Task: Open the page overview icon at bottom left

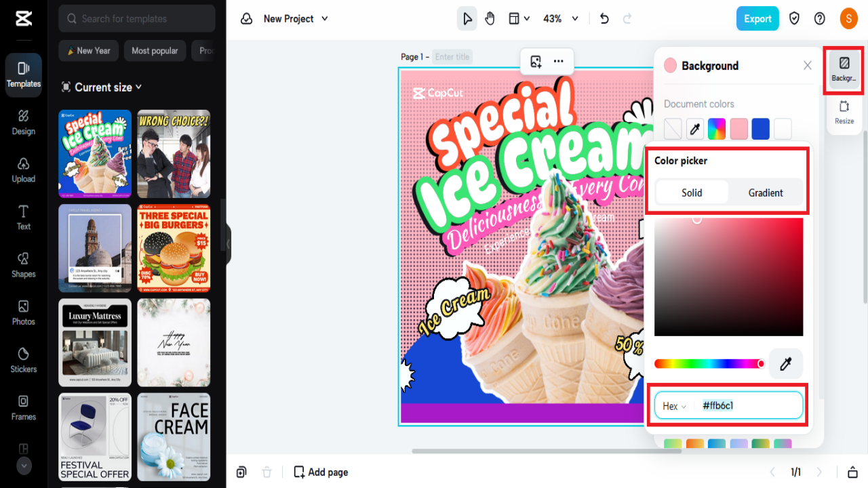Action: 242,472
